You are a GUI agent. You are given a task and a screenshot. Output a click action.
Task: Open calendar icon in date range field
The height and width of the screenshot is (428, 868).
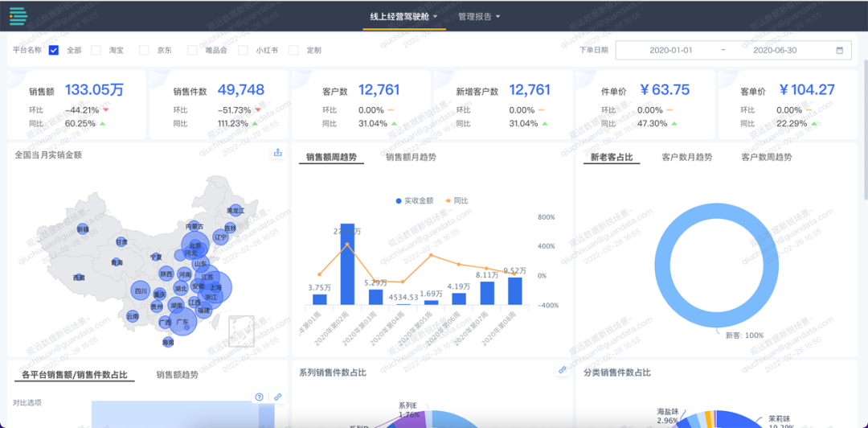click(839, 50)
